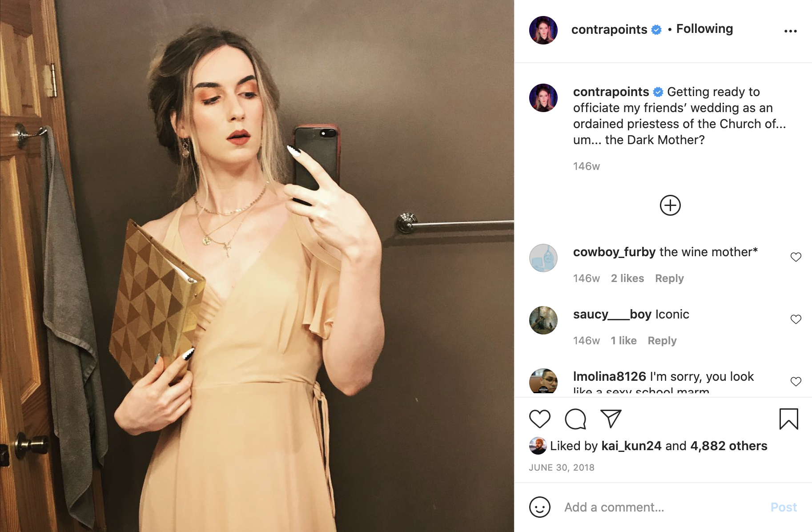Reply to cowboy_furby's comment
This screenshot has width=812, height=532.
669,278
